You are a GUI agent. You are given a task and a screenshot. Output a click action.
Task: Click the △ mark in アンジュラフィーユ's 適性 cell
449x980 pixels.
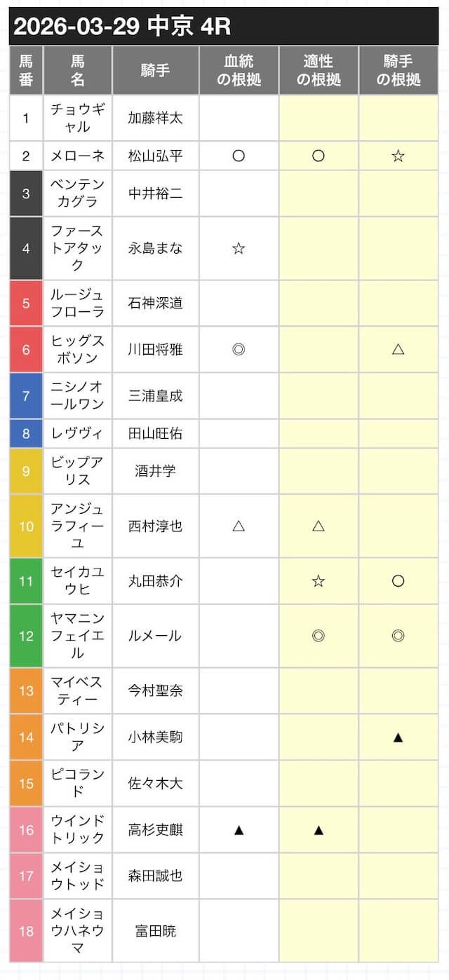(x=319, y=526)
